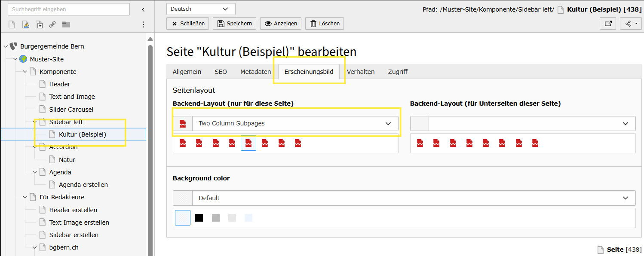This screenshot has height=256, width=644.
Task: Collapse the page tree panel with the arrow
Action: [143, 9]
